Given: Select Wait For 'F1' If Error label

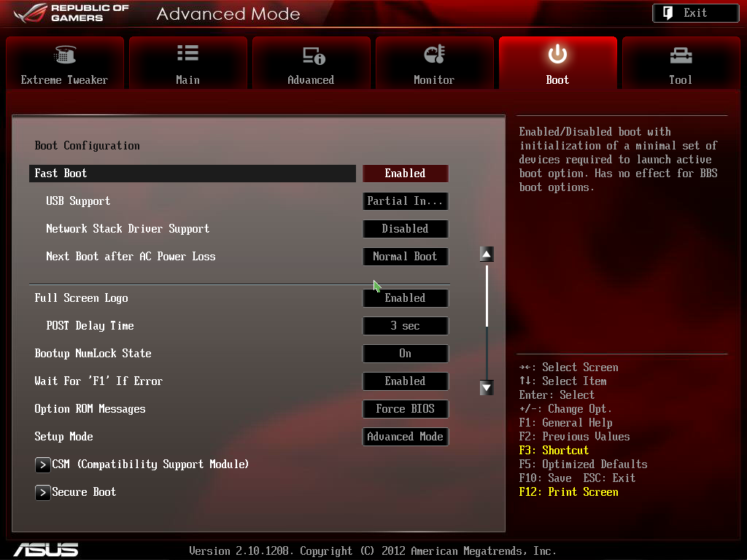Looking at the screenshot, I should click(x=98, y=381).
